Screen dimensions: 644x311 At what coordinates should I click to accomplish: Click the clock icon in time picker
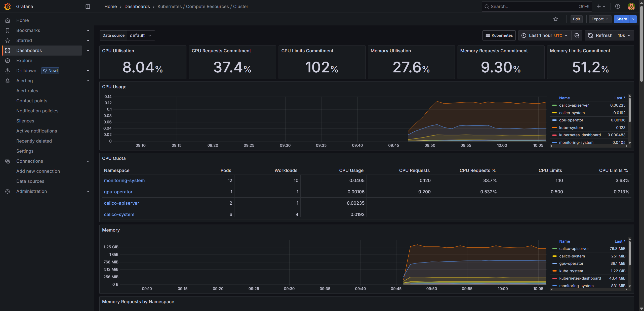point(524,35)
